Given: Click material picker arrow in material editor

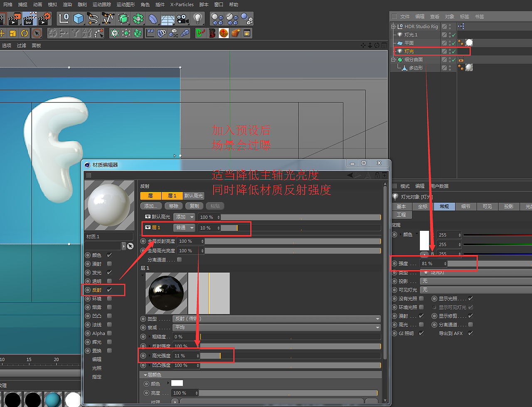Looking at the screenshot, I should click(130, 246).
